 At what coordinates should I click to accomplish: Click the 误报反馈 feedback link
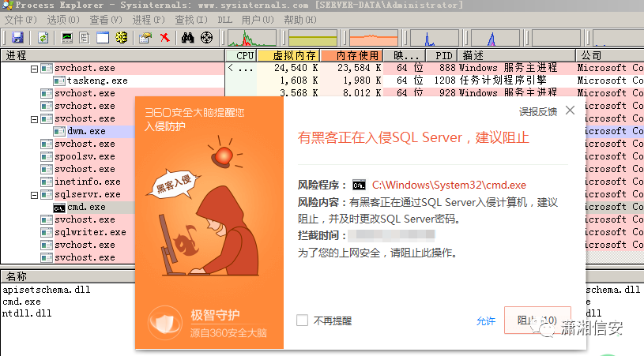(x=538, y=111)
